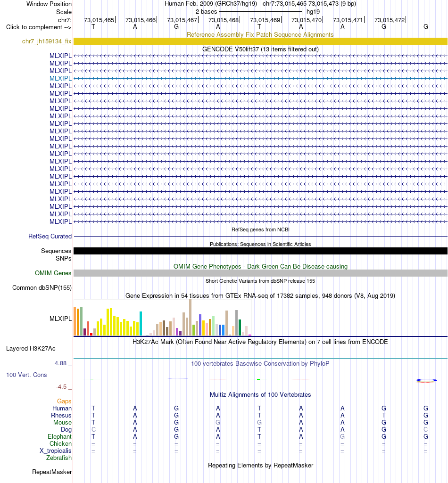448x483 pixels.
Task: Click the faded T base in Rhesus row
Action: [384, 416]
